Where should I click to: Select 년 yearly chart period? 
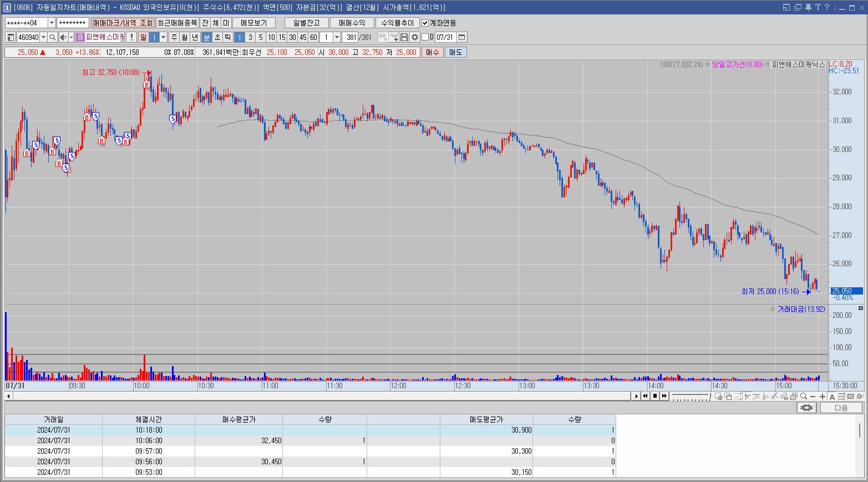pyautogui.click(x=195, y=37)
